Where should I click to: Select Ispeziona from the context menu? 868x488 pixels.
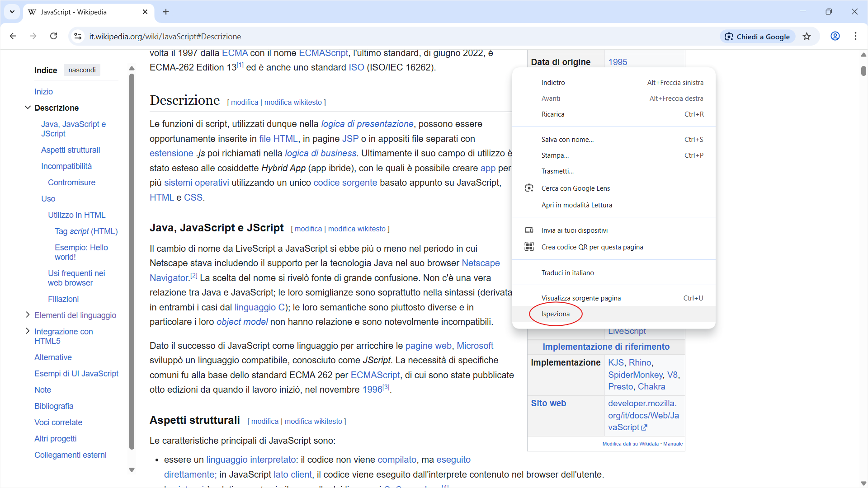[x=556, y=314]
